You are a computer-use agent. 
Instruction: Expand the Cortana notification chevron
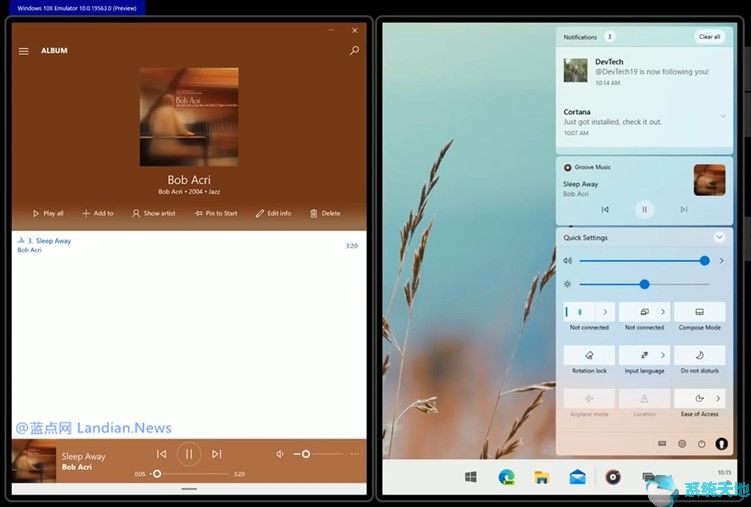pyautogui.click(x=723, y=116)
